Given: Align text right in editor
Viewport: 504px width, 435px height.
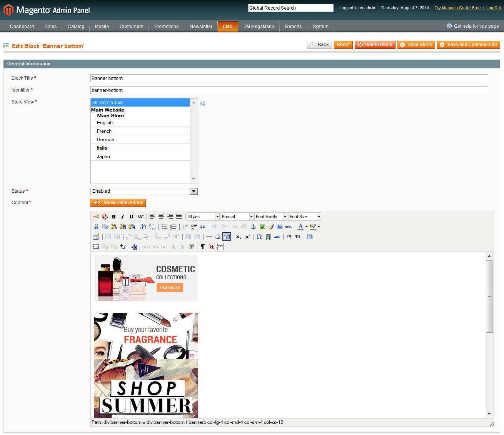Looking at the screenshot, I should click(170, 217).
